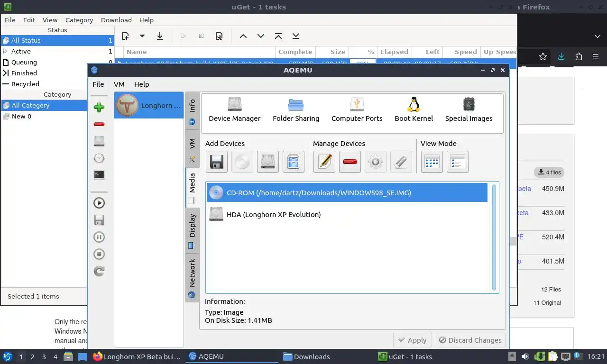Open Folder Sharing
Viewport: 607px width, 364px height.
tap(296, 110)
